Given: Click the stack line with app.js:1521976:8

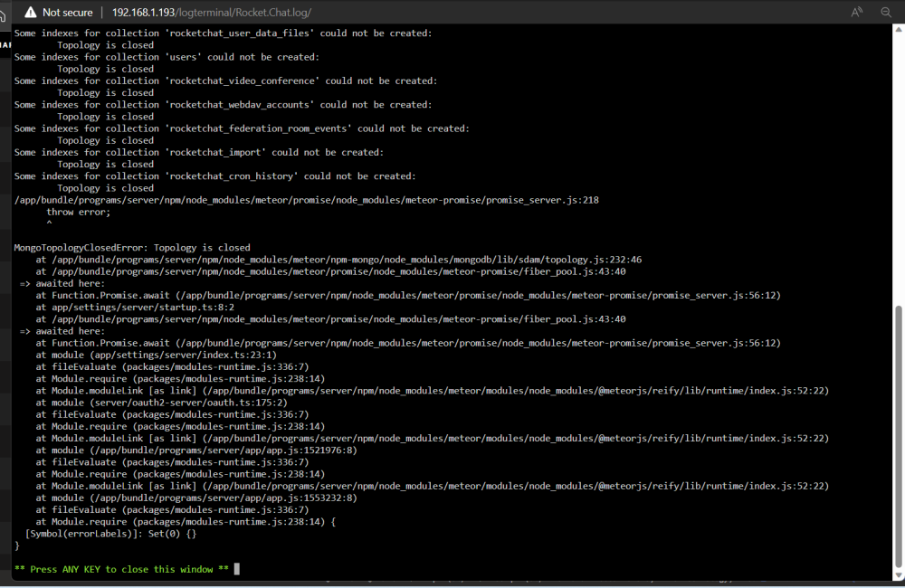Looking at the screenshot, I should point(196,450).
